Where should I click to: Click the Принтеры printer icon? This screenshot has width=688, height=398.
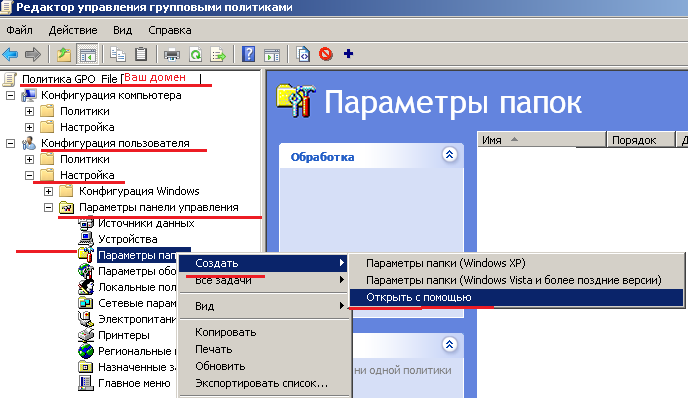tap(86, 335)
